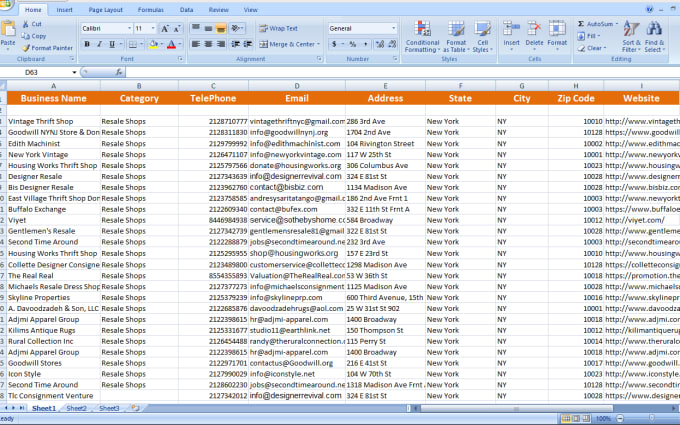Click the Font Color red A
The image size is (680, 425).
[171, 44]
